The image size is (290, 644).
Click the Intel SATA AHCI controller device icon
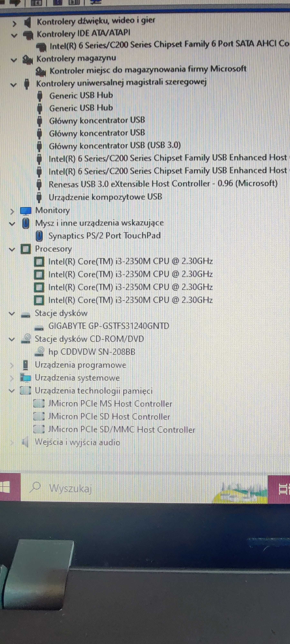click(x=41, y=47)
